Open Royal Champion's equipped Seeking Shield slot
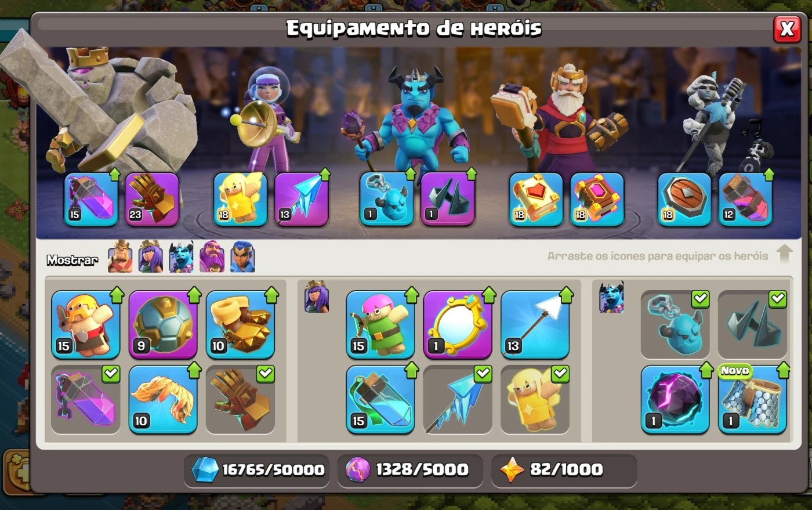Screen dimensions: 812x510 (684, 199)
